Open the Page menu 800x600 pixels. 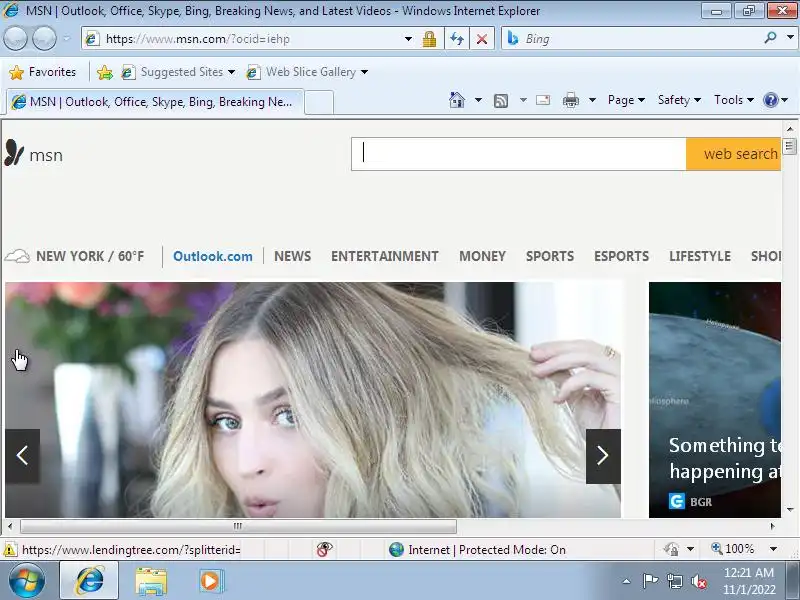[x=626, y=100]
